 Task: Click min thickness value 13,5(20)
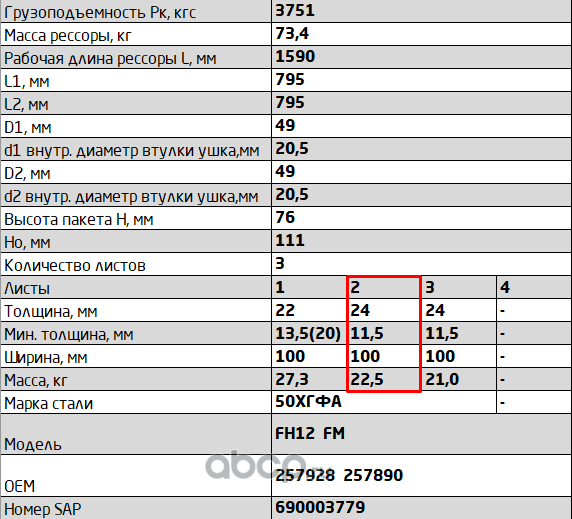click(308, 333)
